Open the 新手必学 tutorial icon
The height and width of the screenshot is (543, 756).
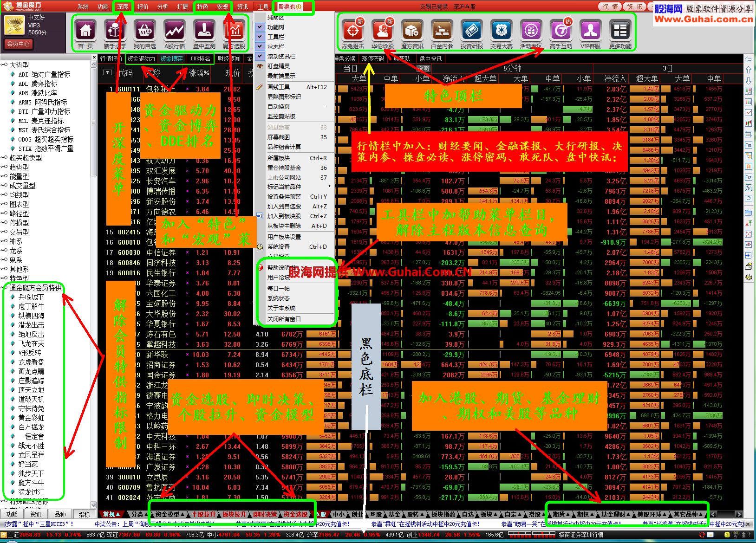click(115, 31)
